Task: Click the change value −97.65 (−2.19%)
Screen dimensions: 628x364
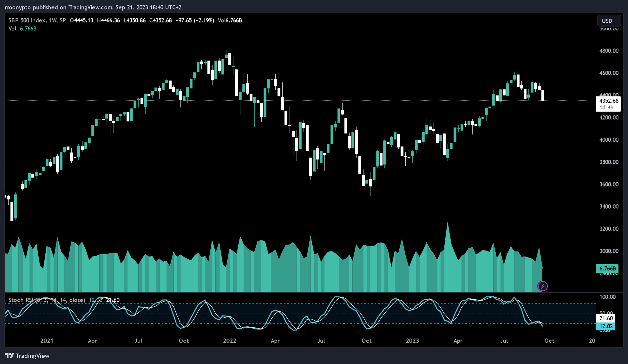Action: point(195,20)
